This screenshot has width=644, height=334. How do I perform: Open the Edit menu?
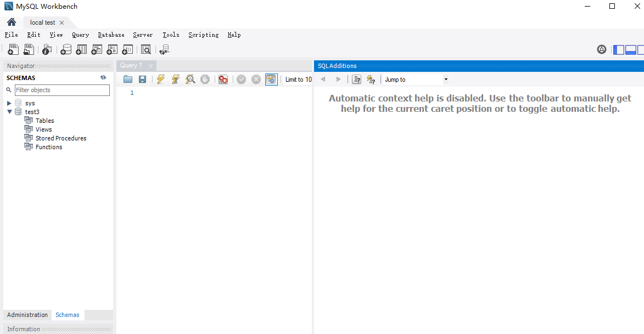point(33,35)
